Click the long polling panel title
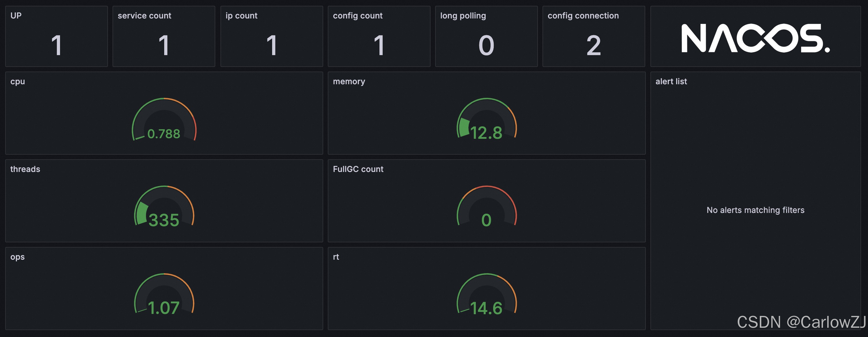The width and height of the screenshot is (868, 337). pos(463,16)
